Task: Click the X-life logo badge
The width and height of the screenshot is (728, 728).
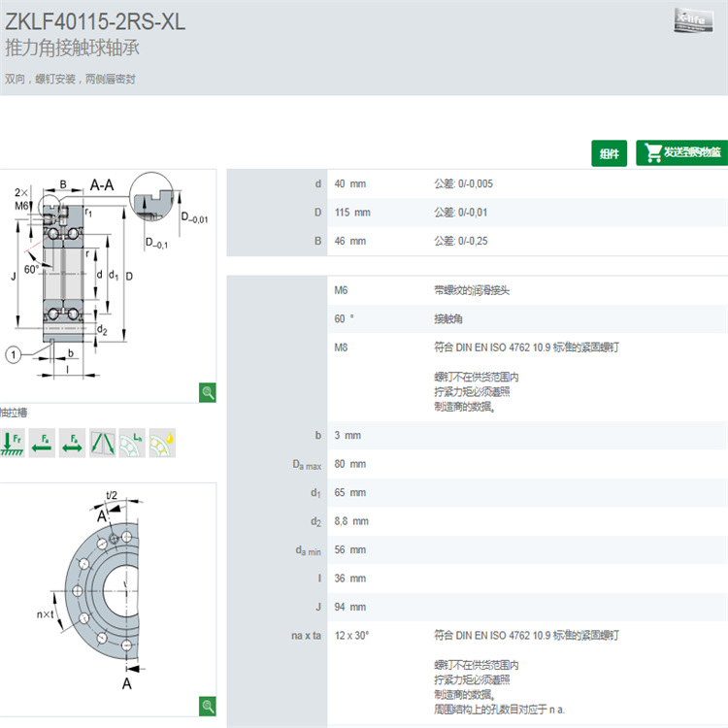Action: 693,21
